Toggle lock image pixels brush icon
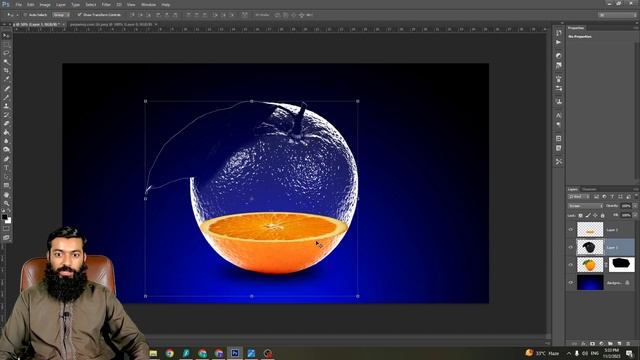640x360 pixels. (x=588, y=215)
